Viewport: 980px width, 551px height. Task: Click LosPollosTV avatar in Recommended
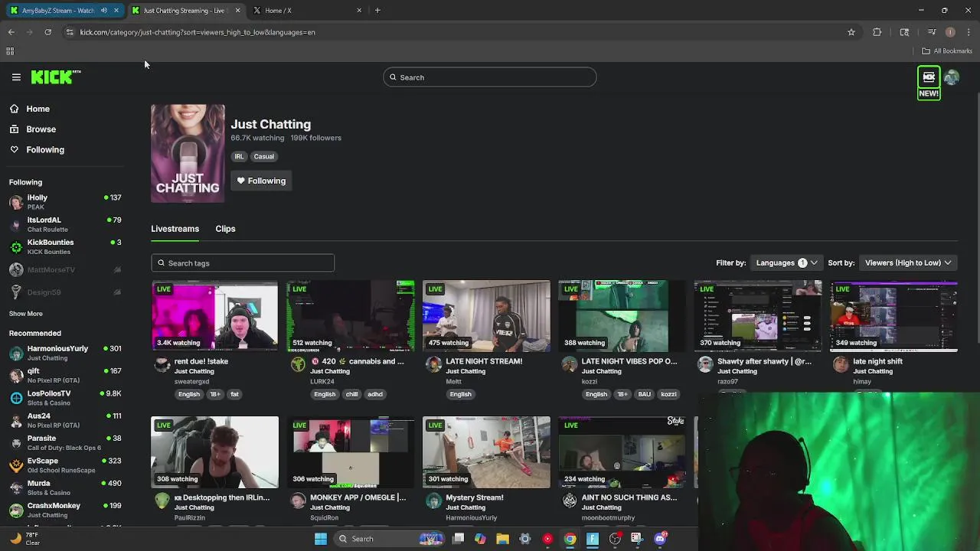point(16,398)
